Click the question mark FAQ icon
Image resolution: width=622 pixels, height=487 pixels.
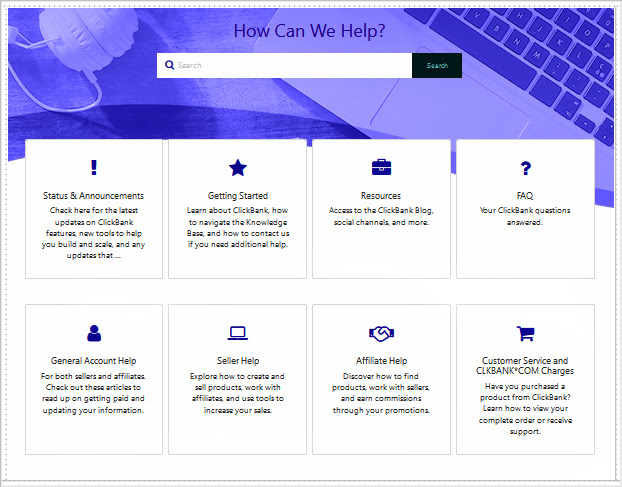pyautogui.click(x=525, y=168)
